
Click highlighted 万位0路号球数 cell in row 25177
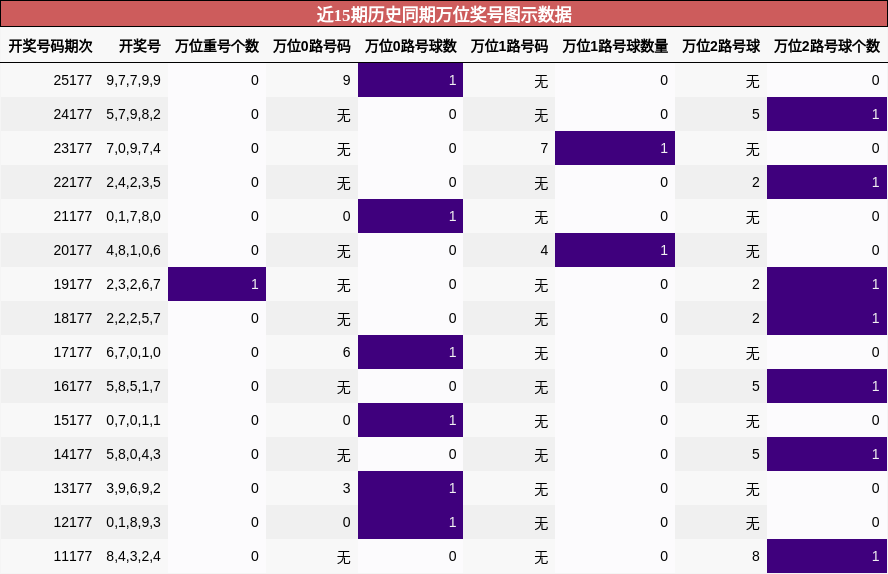(x=411, y=80)
